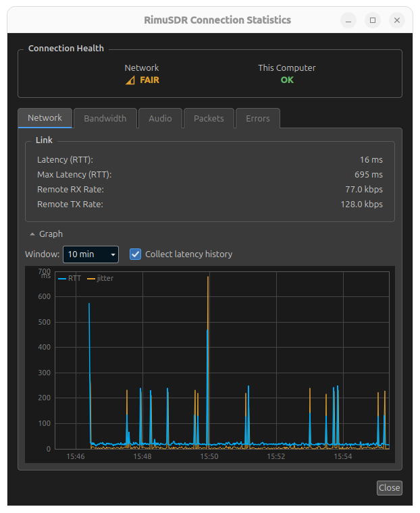Collapse the Graph section triangle
This screenshot has height=513, width=420.
(32, 234)
